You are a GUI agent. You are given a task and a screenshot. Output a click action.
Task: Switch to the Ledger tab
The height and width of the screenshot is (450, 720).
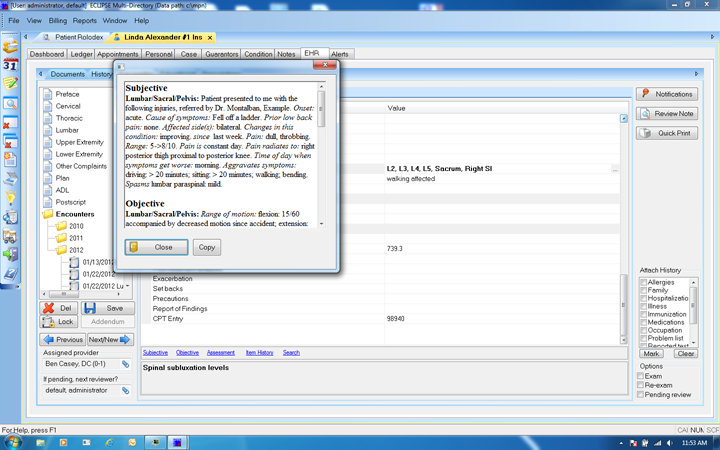(x=81, y=54)
